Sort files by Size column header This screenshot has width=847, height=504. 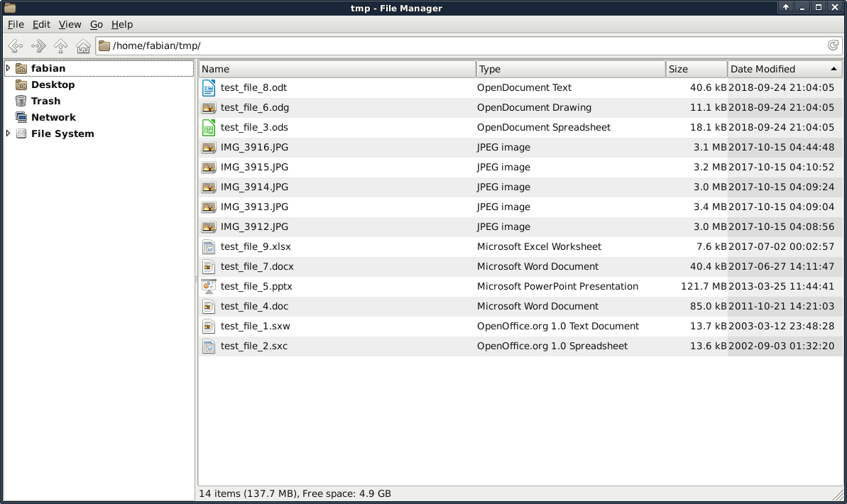click(x=696, y=69)
